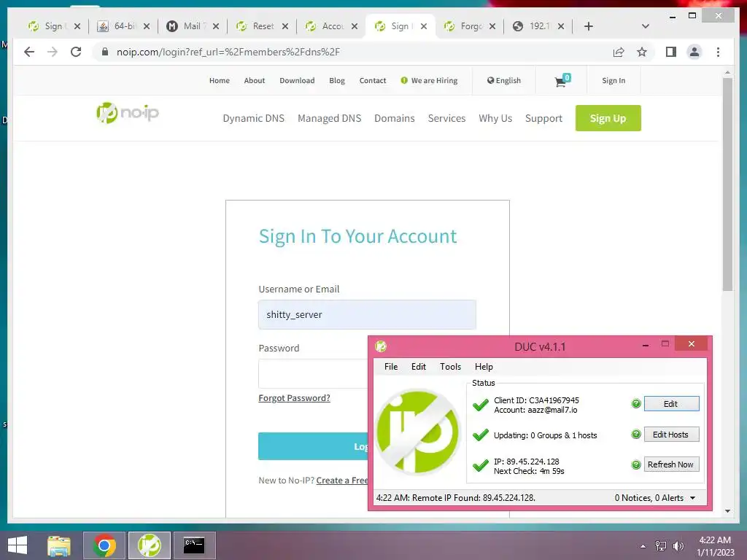
Task: Click help icon next to Edit Hosts
Action: [x=636, y=435]
